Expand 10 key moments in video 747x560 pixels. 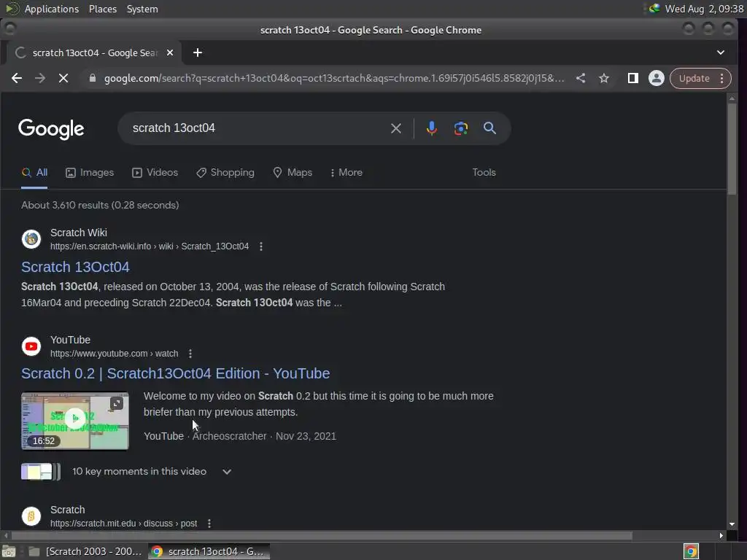click(227, 472)
